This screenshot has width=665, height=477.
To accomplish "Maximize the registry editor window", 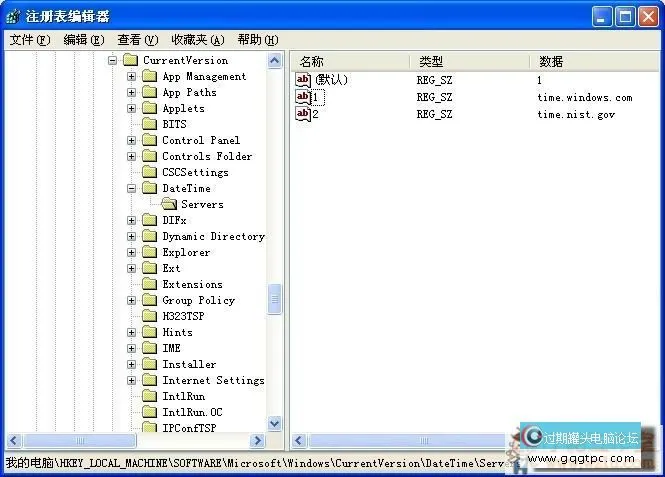I will [x=625, y=17].
